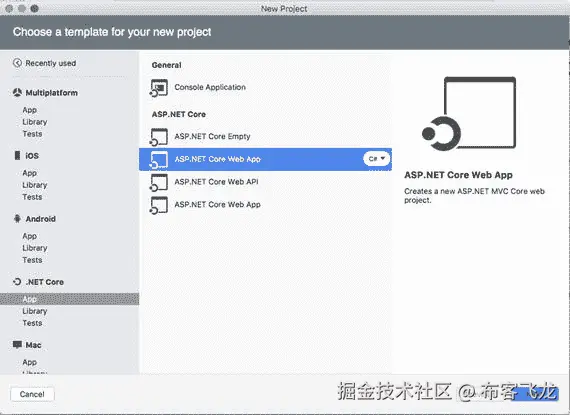Select highlighted App under .NET Core
This screenshot has width=570, height=415.
[69, 299]
